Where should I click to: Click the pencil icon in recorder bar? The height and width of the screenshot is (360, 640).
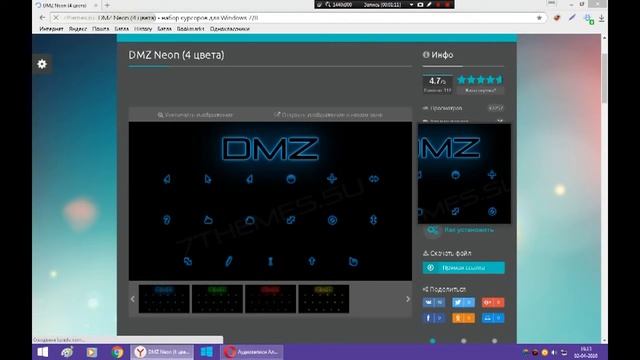[x=429, y=5]
